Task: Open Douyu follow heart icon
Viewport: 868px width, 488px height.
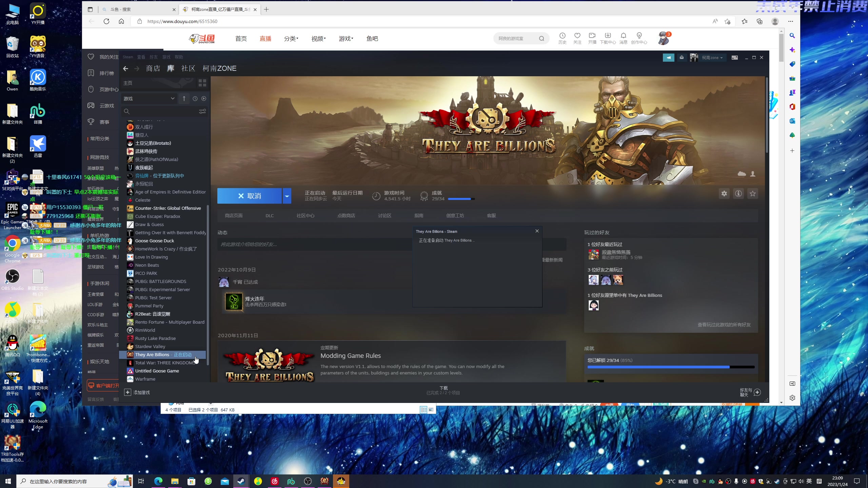Action: point(577,38)
